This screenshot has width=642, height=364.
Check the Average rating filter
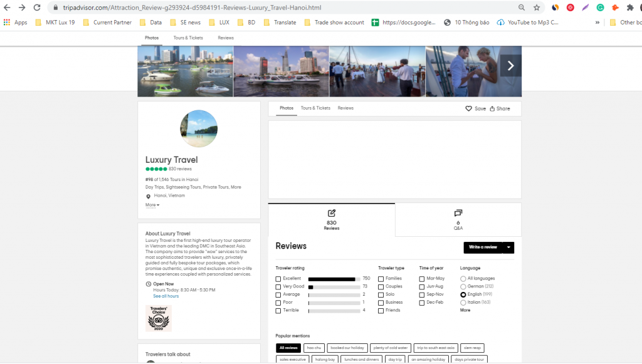pyautogui.click(x=278, y=295)
